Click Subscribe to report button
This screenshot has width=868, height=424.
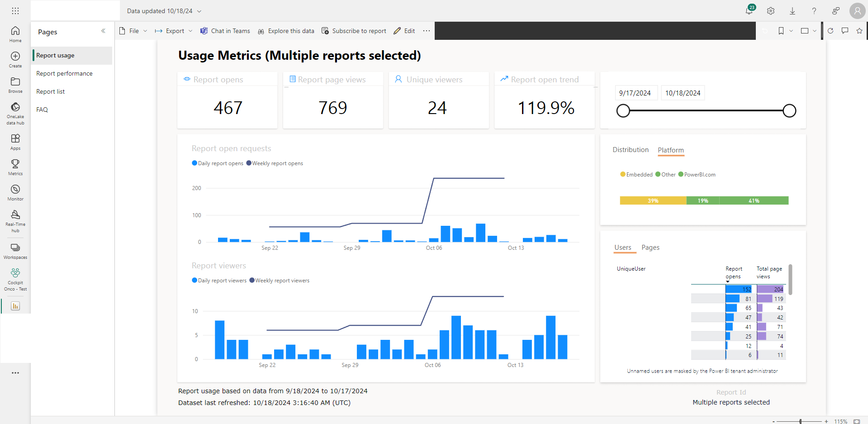click(x=354, y=31)
